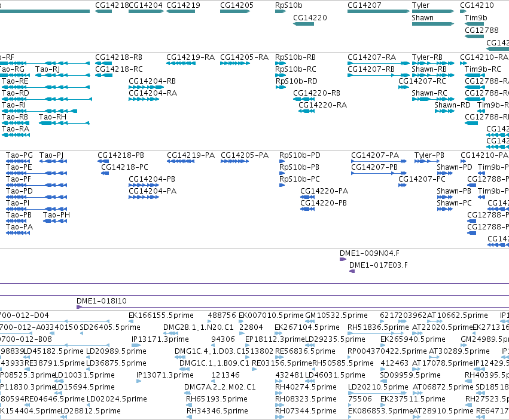Click the CG14207-RC transcript label
Viewport: 509px width, 420px height.
click(422, 81)
